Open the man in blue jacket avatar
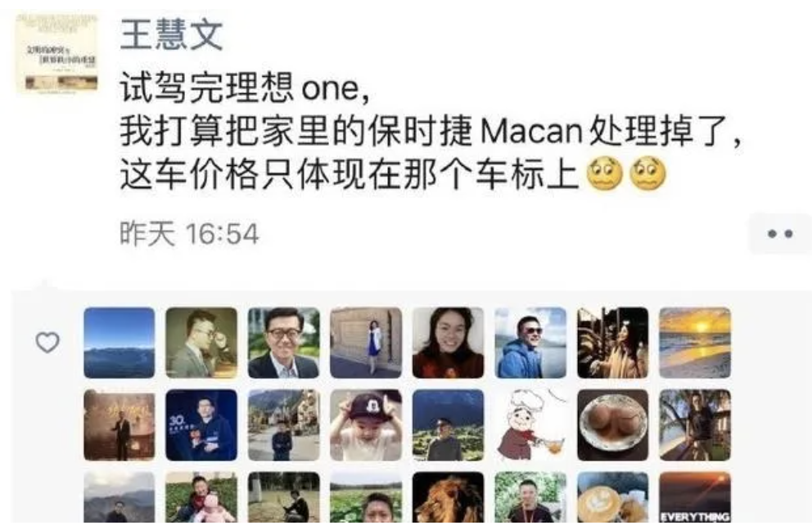 point(530,343)
